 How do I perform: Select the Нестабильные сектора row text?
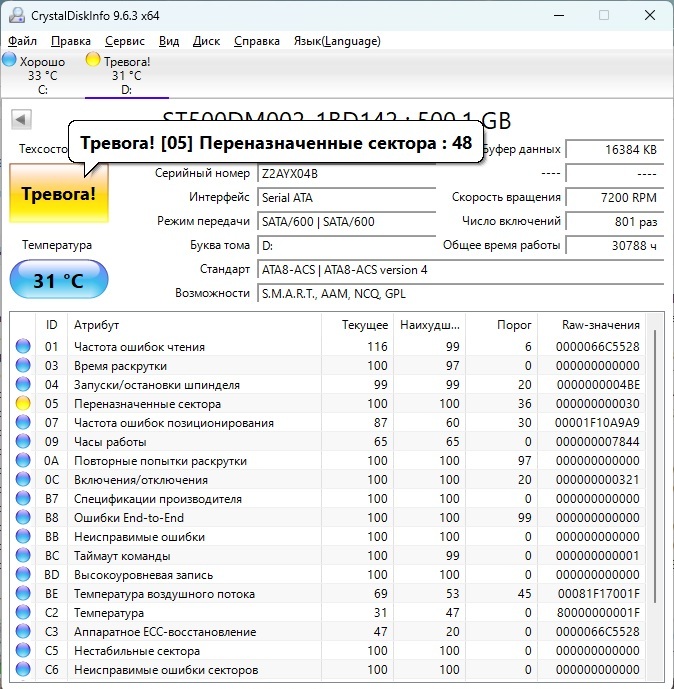pos(137,650)
